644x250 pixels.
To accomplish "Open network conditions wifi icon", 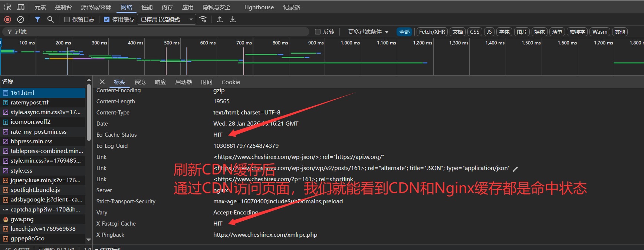I will (x=203, y=19).
